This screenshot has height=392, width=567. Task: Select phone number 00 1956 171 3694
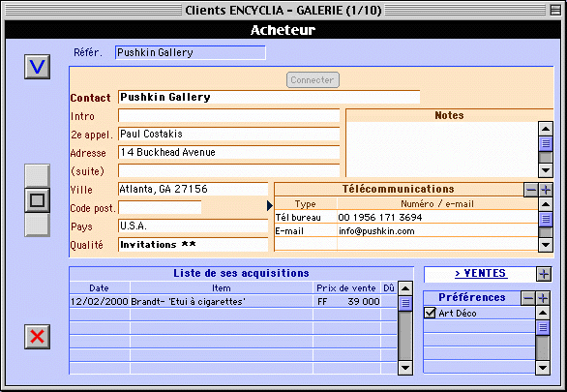click(437, 218)
